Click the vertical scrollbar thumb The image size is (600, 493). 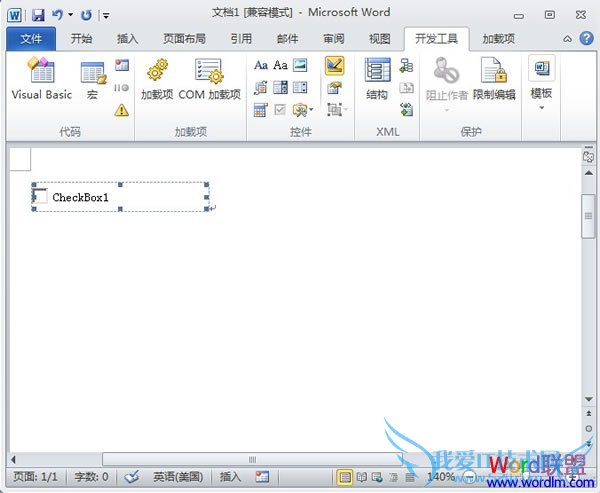pos(588,216)
